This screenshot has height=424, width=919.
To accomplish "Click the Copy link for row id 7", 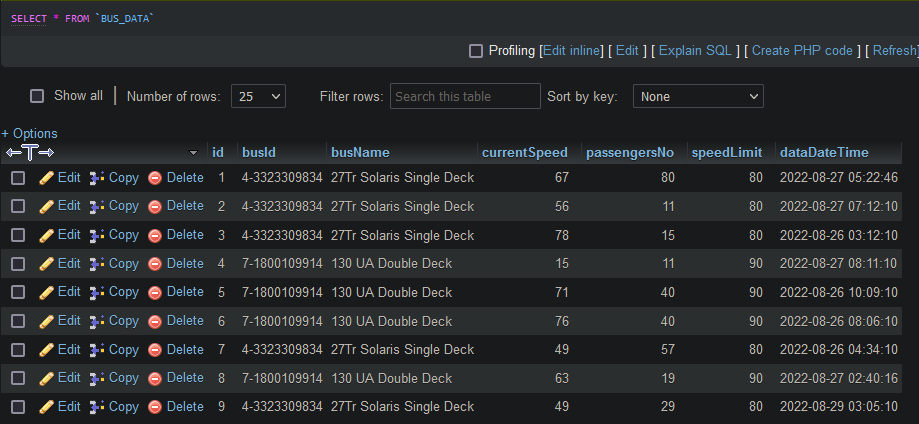I will pos(124,349).
